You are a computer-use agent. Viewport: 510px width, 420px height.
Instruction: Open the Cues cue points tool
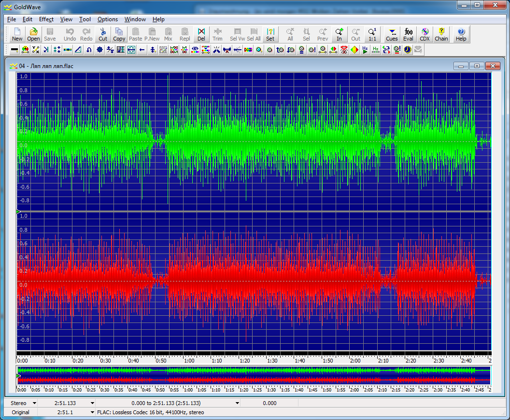click(392, 34)
